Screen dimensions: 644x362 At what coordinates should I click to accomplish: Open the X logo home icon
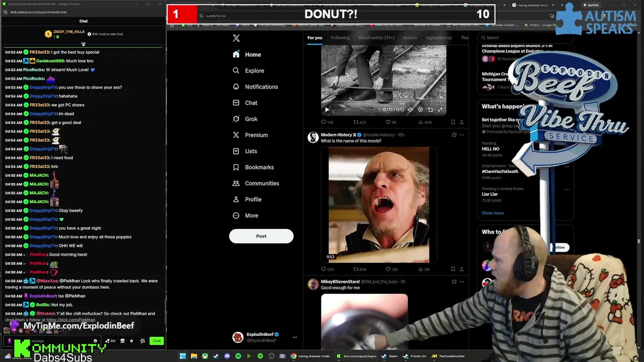pyautogui.click(x=236, y=38)
